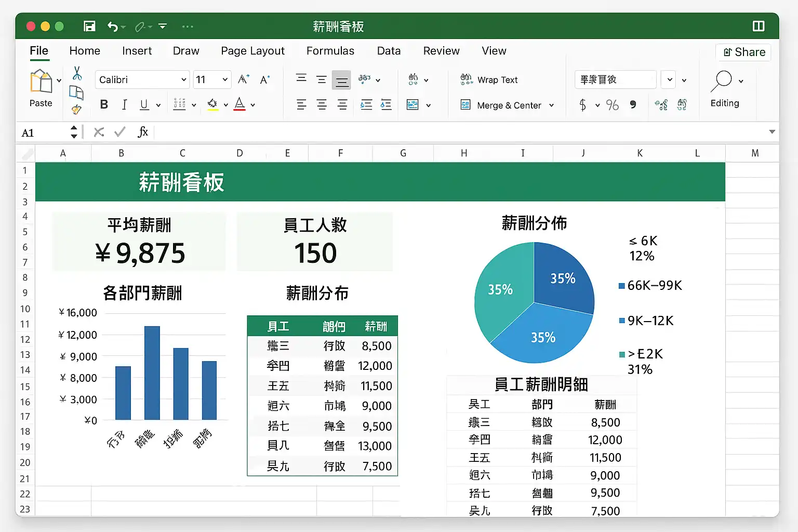798x532 pixels.
Task: Apply percent style number format
Action: tap(613, 105)
